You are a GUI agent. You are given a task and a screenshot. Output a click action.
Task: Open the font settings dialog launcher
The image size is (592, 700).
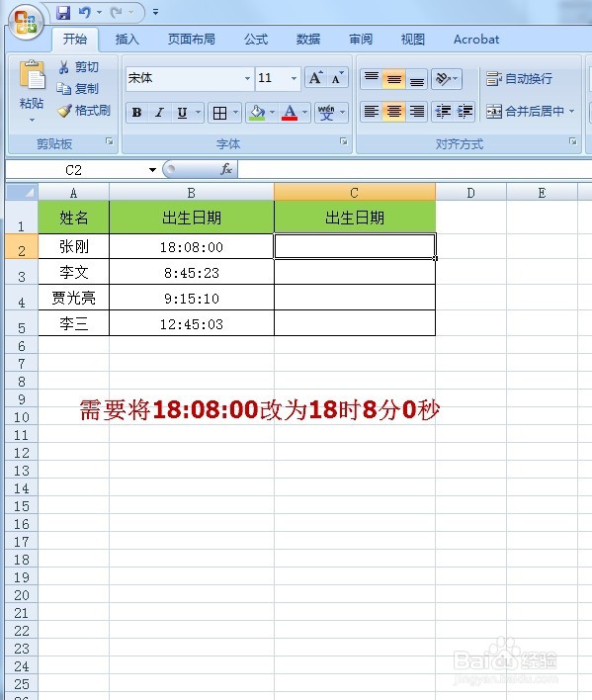[x=344, y=141]
